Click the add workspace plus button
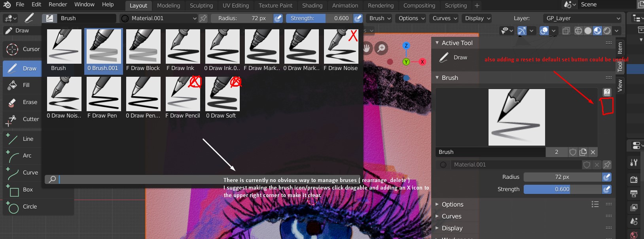 tap(477, 6)
